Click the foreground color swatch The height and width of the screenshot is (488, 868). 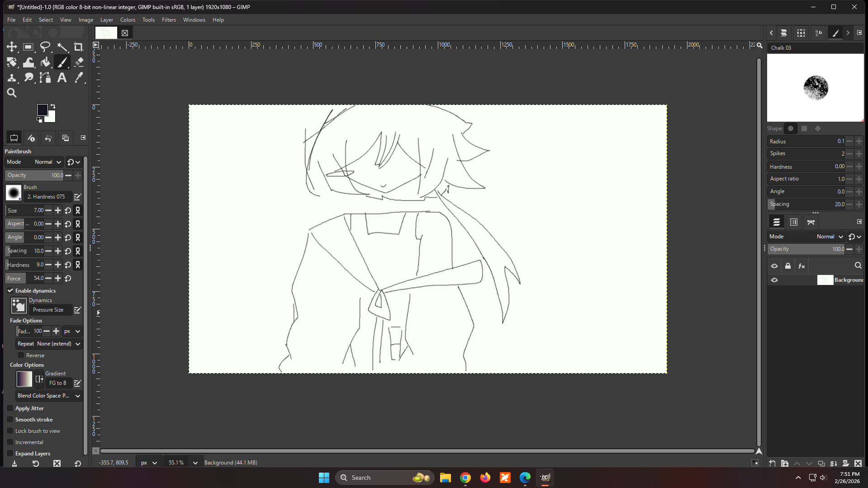pos(42,110)
